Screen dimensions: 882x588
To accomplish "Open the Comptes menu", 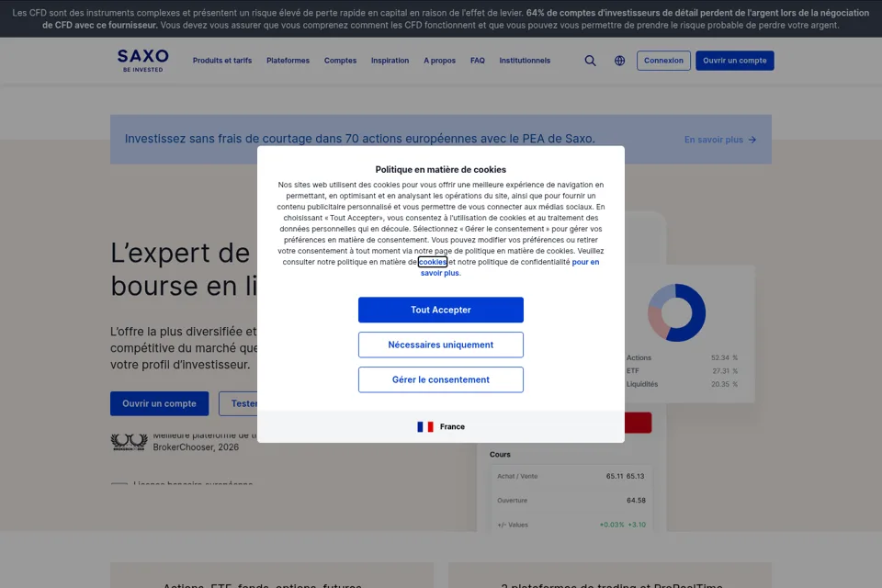I will coord(340,61).
